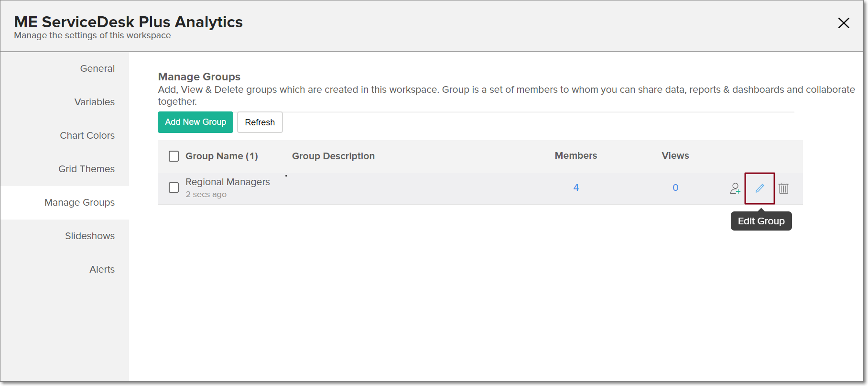Screen dimensions: 868x386
Task: Click the Edit Group pencil icon
Action: click(759, 188)
